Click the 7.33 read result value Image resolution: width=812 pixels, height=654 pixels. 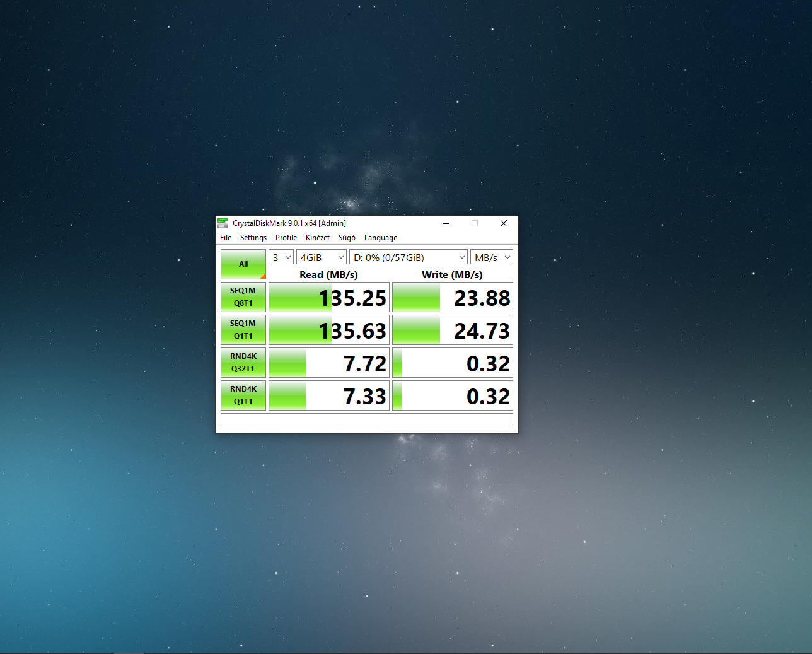click(x=329, y=395)
